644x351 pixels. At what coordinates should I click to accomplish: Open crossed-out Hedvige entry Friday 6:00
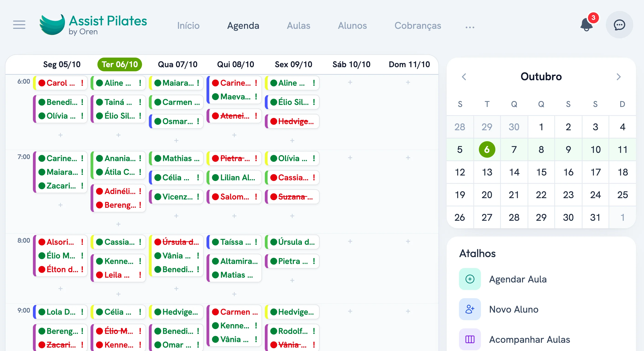tap(292, 121)
